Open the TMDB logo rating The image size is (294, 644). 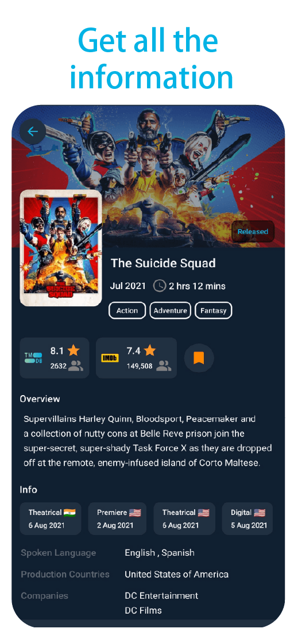(33, 358)
